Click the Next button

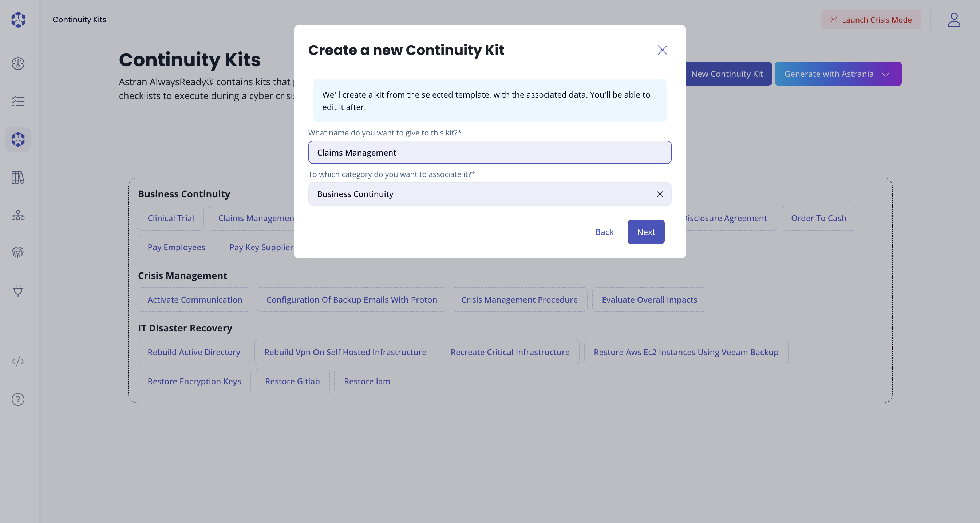point(645,232)
